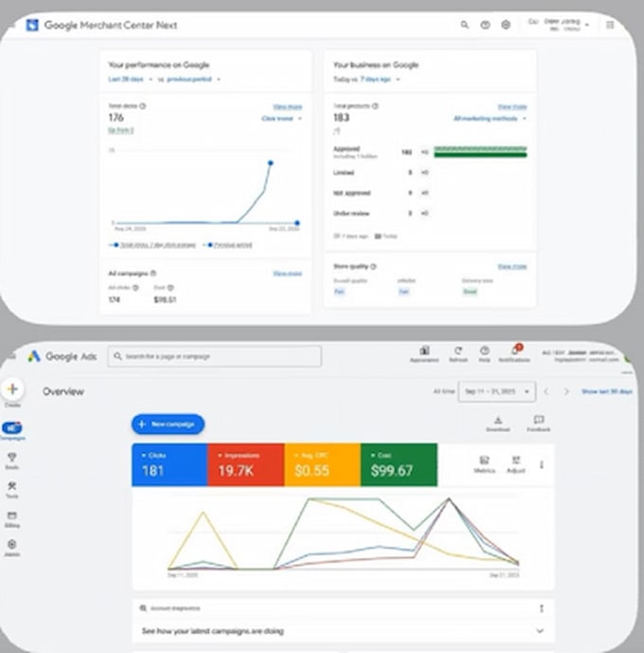This screenshot has height=653, width=644.
Task: Click info icon next to Total clicks
Action: point(143,106)
